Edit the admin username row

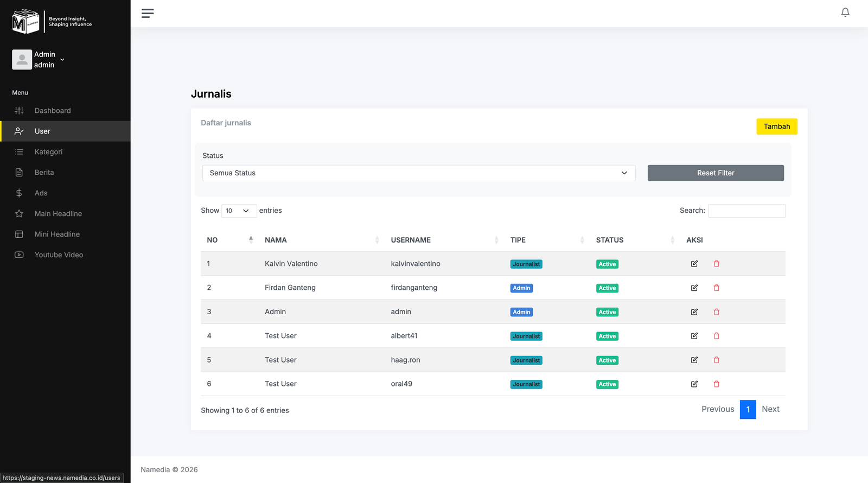(694, 312)
